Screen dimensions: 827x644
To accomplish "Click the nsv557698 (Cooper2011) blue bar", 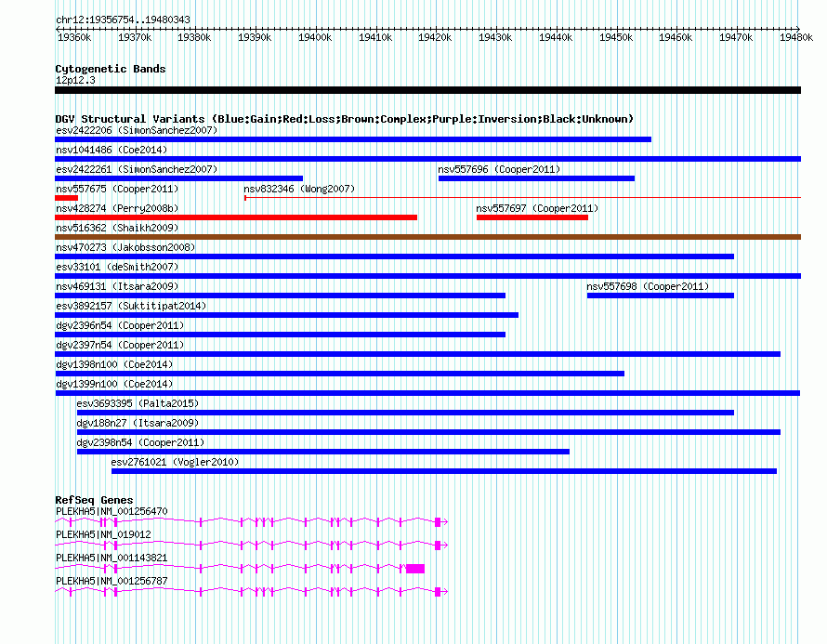I will 661,296.
